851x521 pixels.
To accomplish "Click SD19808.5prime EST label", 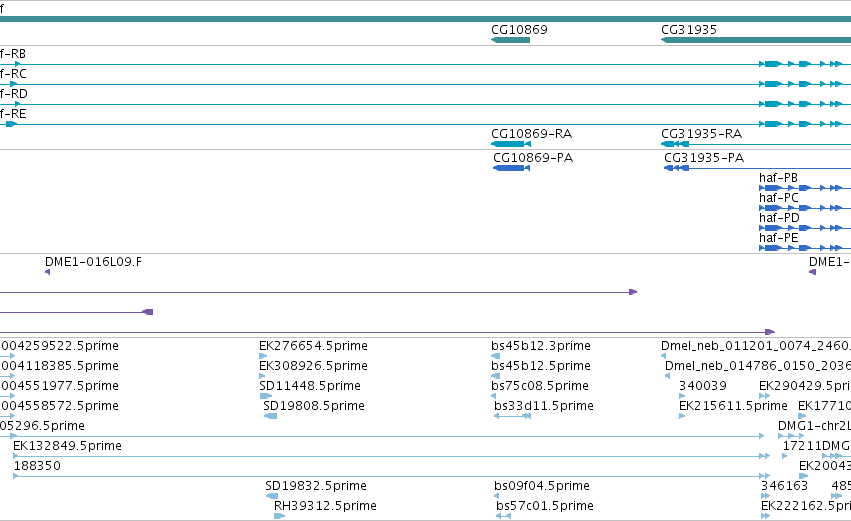I will (x=314, y=406).
